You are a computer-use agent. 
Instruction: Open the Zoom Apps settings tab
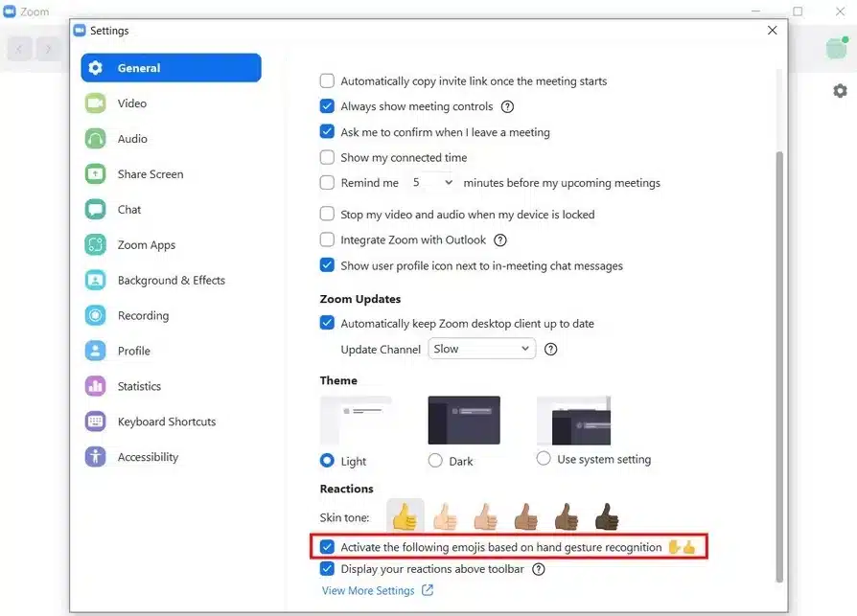click(x=171, y=244)
